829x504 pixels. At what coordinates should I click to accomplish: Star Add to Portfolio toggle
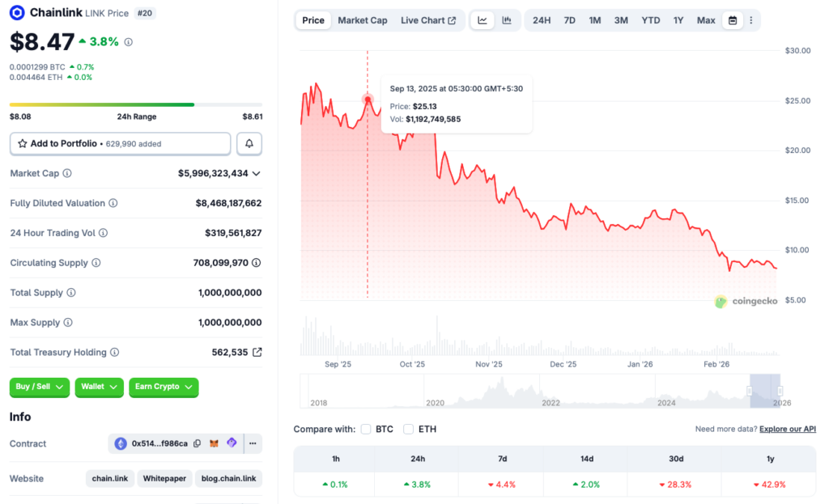[x=23, y=143]
